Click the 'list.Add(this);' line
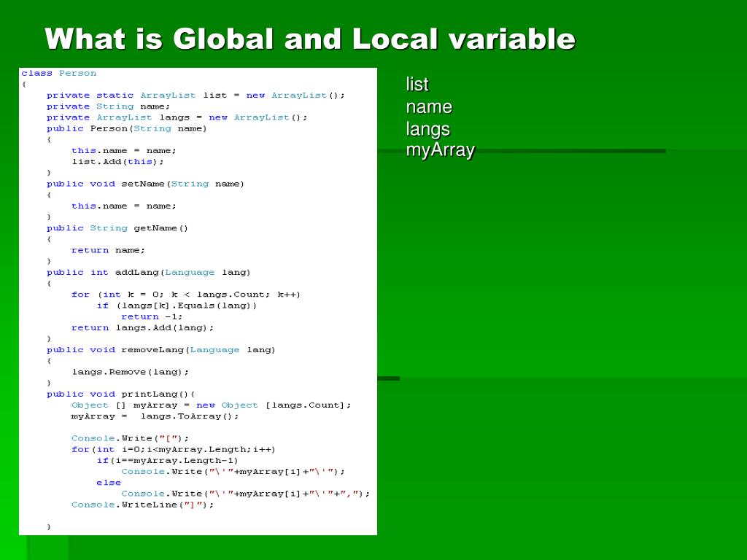747x560 pixels. pyautogui.click(x=117, y=161)
